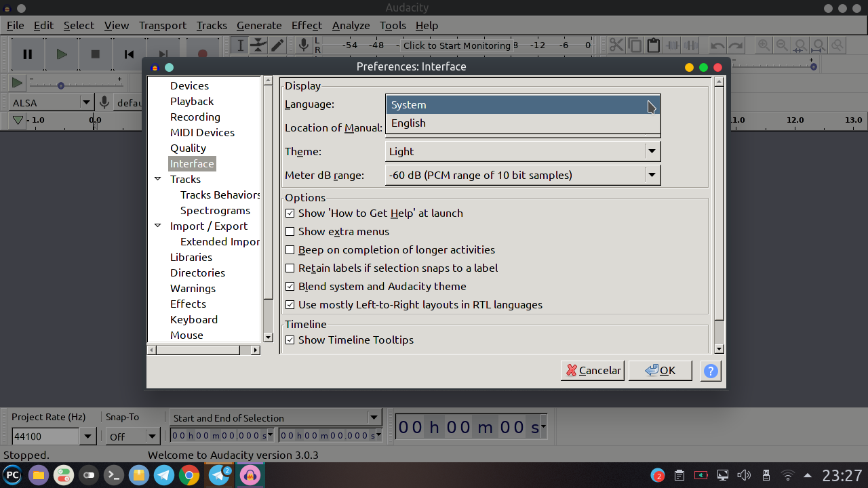Select Recording preferences category
The width and height of the screenshot is (868, 488).
(195, 117)
